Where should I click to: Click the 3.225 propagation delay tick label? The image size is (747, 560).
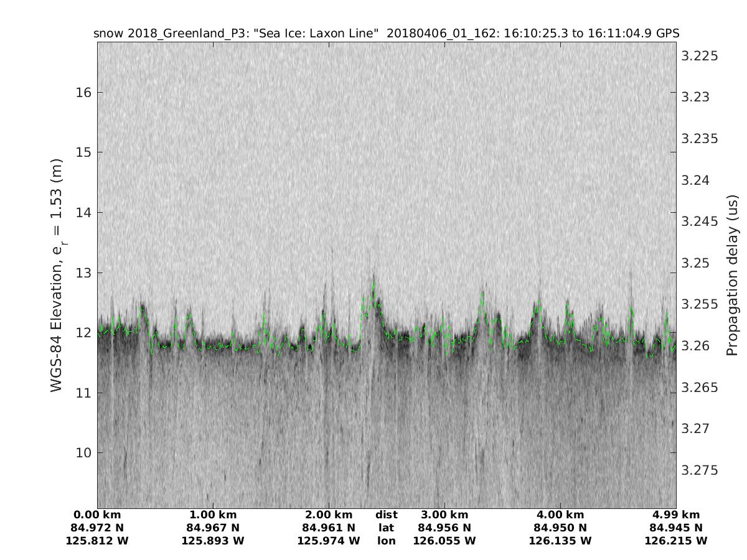pyautogui.click(x=700, y=56)
